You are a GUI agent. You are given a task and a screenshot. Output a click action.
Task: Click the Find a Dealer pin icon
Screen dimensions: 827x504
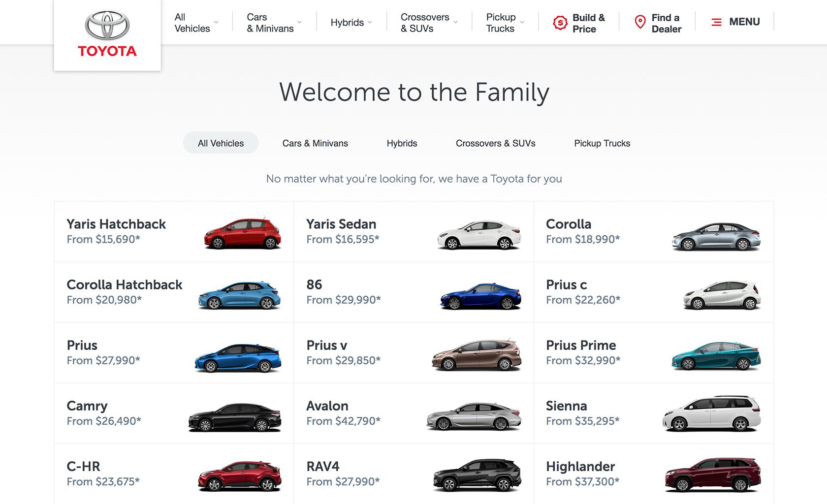[640, 22]
